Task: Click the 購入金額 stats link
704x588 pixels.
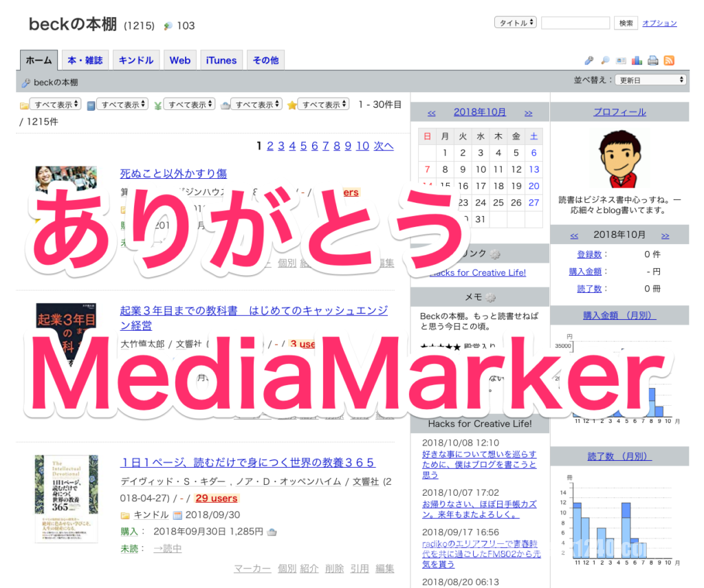Action: tap(585, 272)
